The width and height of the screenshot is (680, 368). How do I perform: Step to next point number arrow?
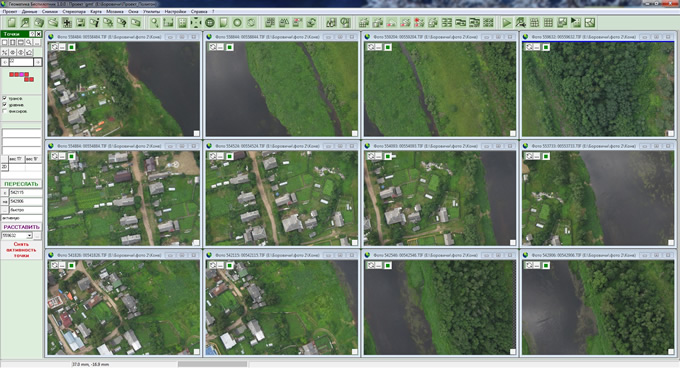[x=38, y=62]
